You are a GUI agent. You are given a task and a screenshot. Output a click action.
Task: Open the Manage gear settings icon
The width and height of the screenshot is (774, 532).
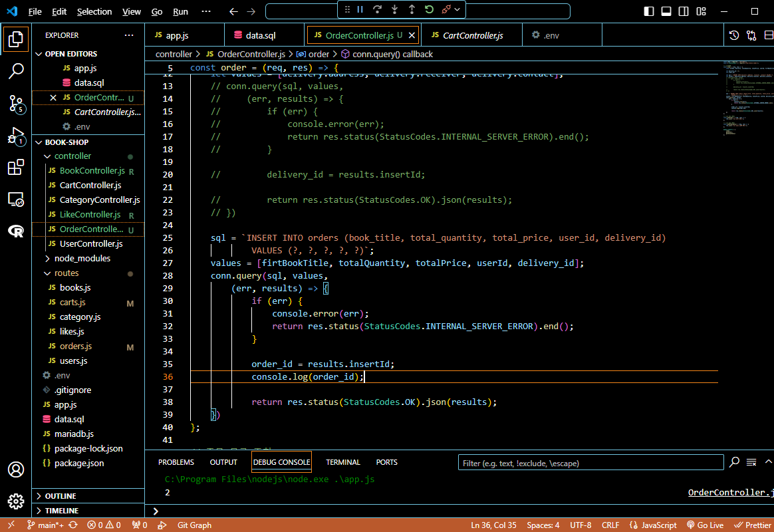[x=16, y=501]
